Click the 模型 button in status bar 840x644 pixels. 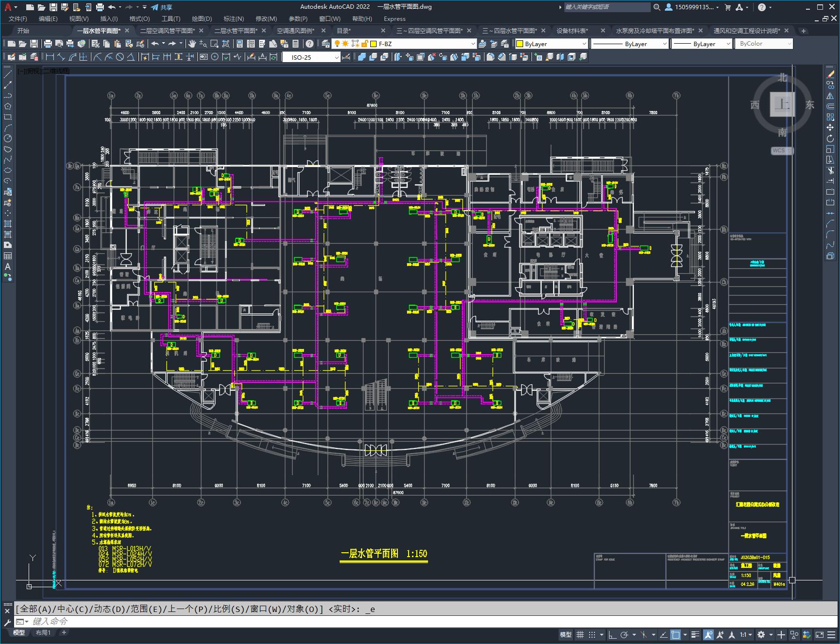pyautogui.click(x=565, y=634)
